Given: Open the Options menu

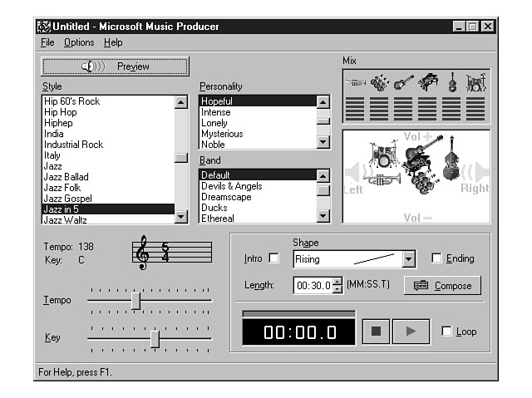Looking at the screenshot, I should pyautogui.click(x=79, y=42).
